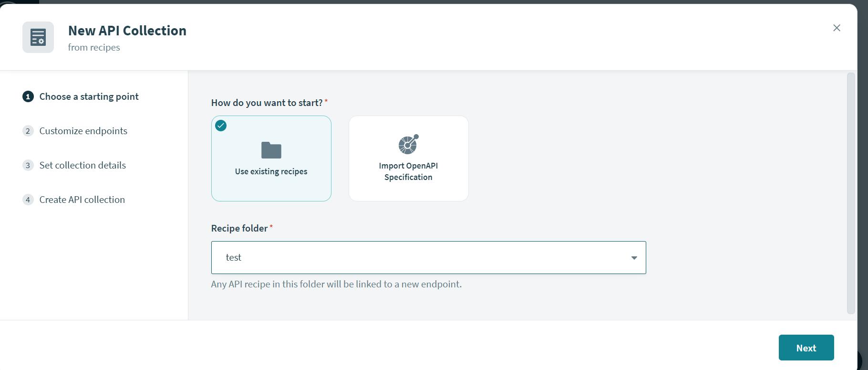Click the vertical scrollbar of the form
The height and width of the screenshot is (370, 868).
click(851, 193)
